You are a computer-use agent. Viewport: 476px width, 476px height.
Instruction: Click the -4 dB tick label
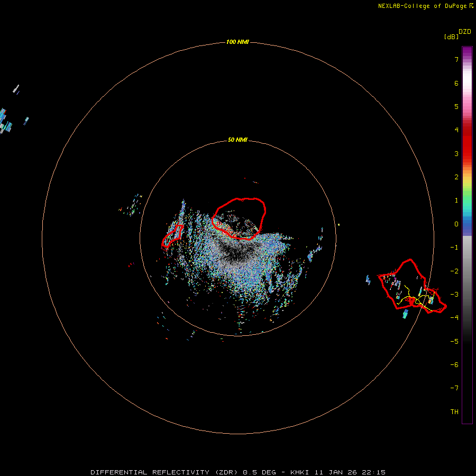pyautogui.click(x=454, y=317)
